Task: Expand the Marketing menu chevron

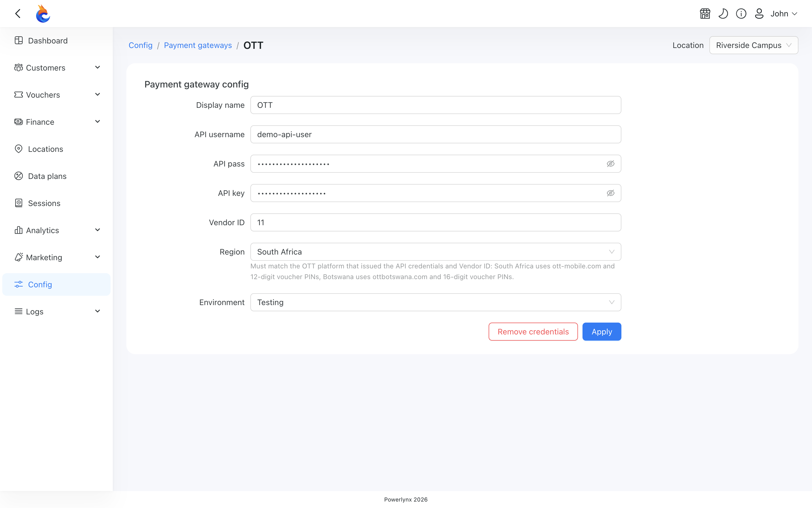Action: click(98, 257)
